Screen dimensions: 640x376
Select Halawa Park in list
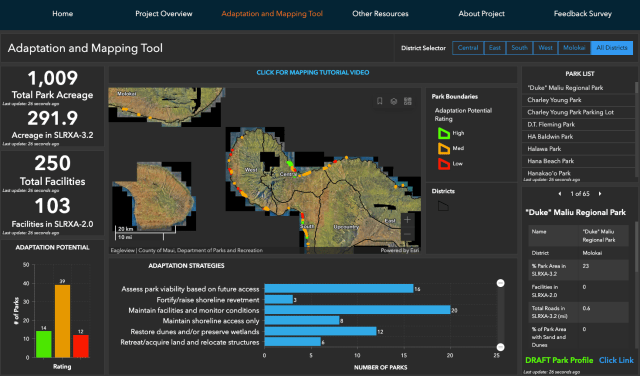[x=578, y=149]
